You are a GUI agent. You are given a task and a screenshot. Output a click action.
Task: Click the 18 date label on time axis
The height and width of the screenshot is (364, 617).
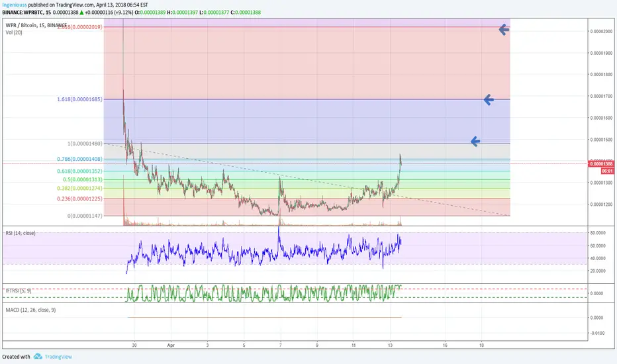[x=481, y=345]
